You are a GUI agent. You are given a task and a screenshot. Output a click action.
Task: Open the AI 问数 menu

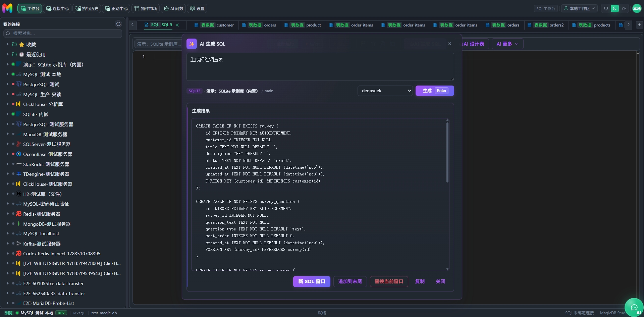173,8
